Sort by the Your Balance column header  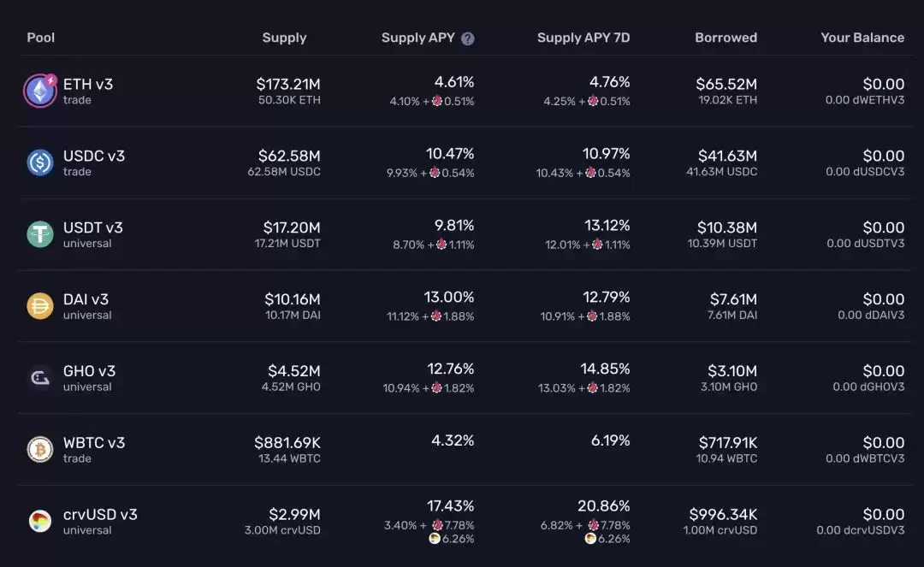862,38
